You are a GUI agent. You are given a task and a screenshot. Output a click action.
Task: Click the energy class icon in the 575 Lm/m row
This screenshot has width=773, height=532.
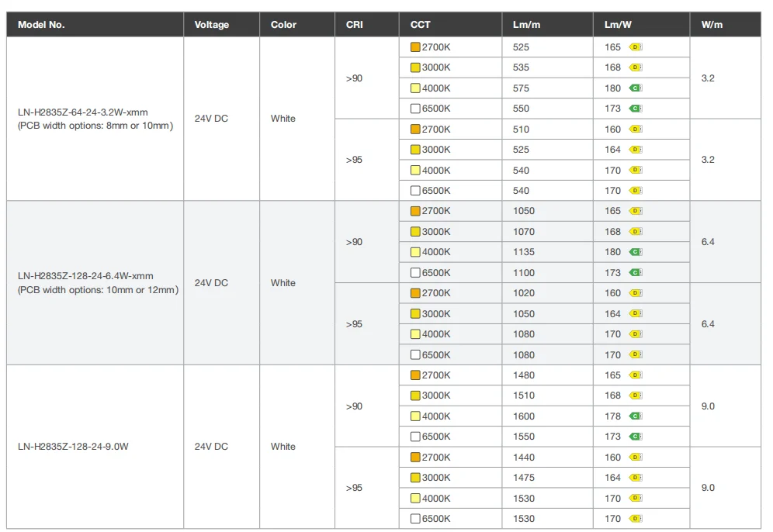click(x=635, y=88)
